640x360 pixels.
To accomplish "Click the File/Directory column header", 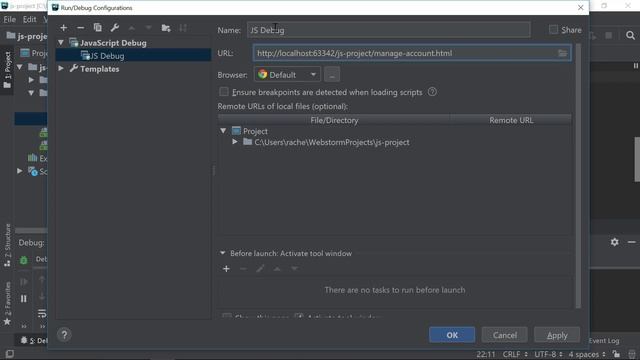I will [x=334, y=120].
